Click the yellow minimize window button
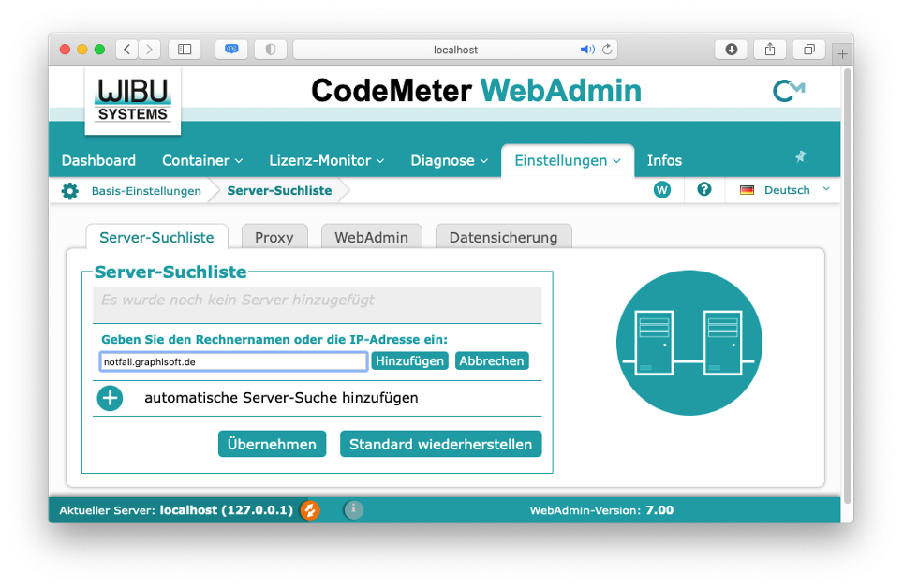Screen dimensions: 903x588 point(82,50)
